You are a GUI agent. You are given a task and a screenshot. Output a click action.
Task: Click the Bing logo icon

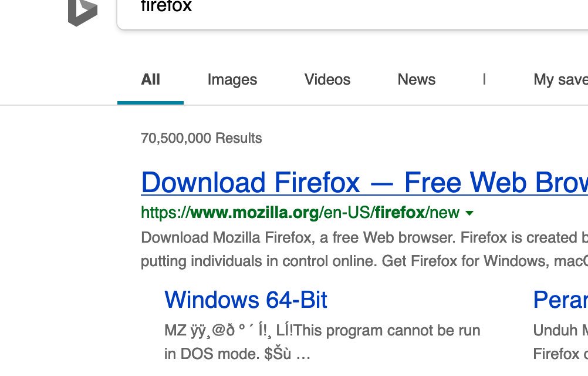click(x=83, y=13)
